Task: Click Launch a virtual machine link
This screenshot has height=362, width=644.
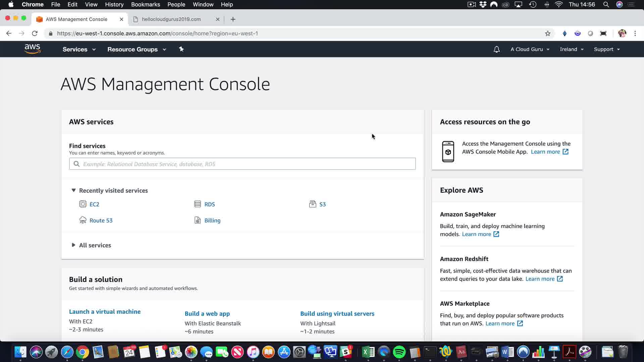Action: [x=105, y=311]
